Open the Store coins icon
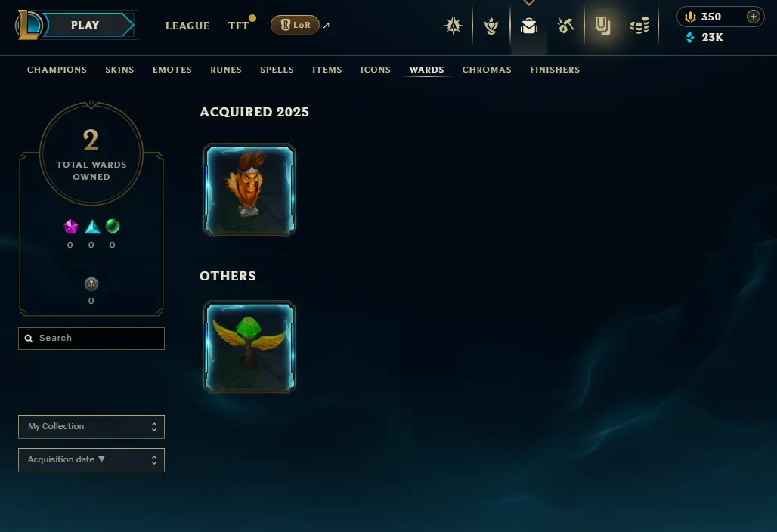This screenshot has height=532, width=777. (639, 25)
